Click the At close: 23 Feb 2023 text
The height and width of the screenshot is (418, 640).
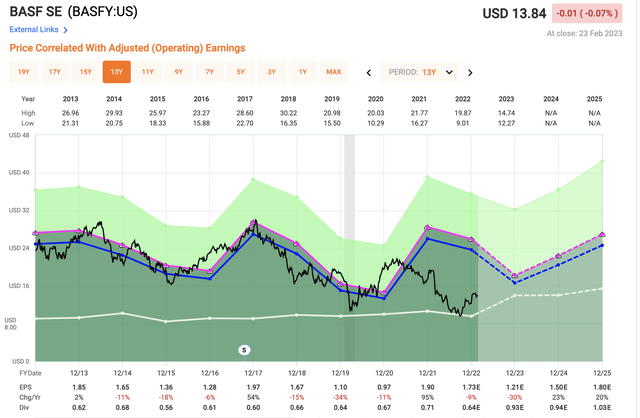584,33
